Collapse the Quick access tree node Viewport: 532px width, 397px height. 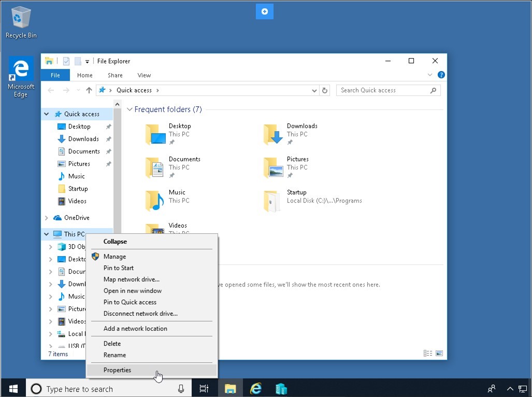coord(47,114)
